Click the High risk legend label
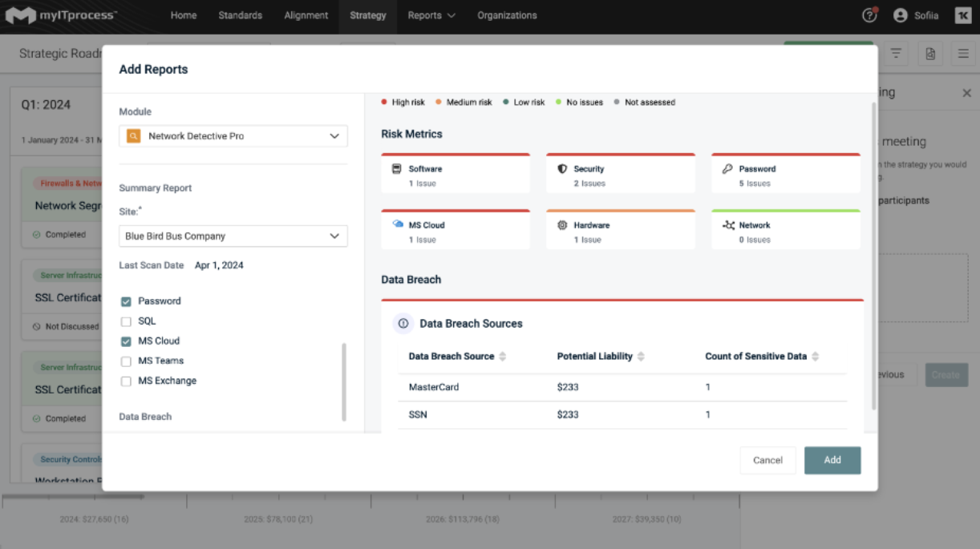Screen dimensions: 980x549 click(408, 103)
